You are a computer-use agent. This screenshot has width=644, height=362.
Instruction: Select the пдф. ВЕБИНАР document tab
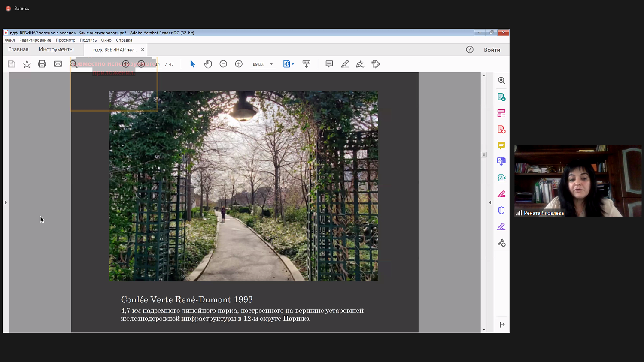pyautogui.click(x=115, y=50)
